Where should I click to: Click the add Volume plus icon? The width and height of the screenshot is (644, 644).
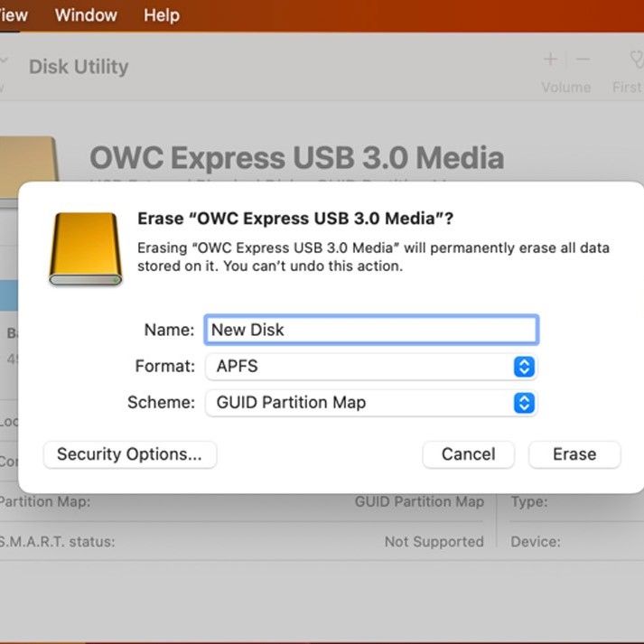550,60
